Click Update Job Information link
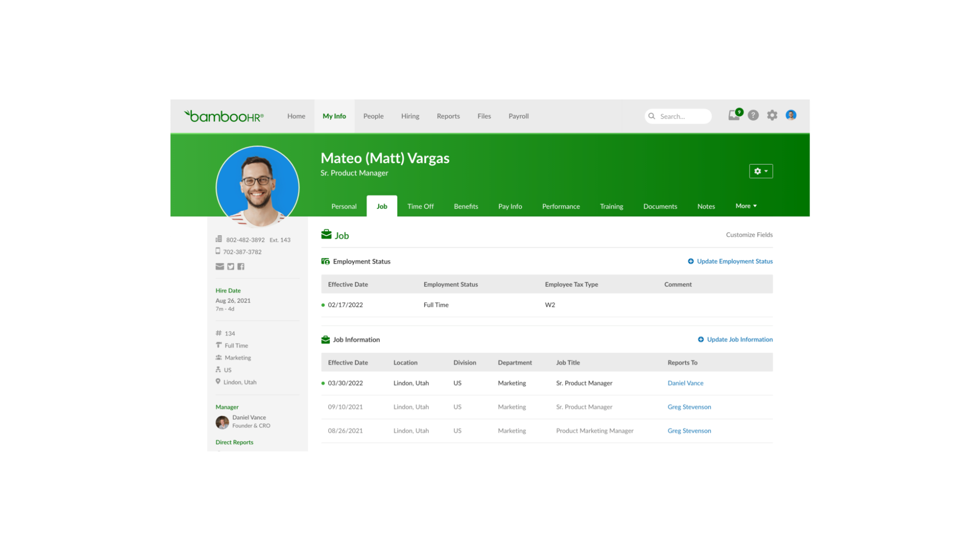Screen dimensions: 980x551 tap(739, 340)
